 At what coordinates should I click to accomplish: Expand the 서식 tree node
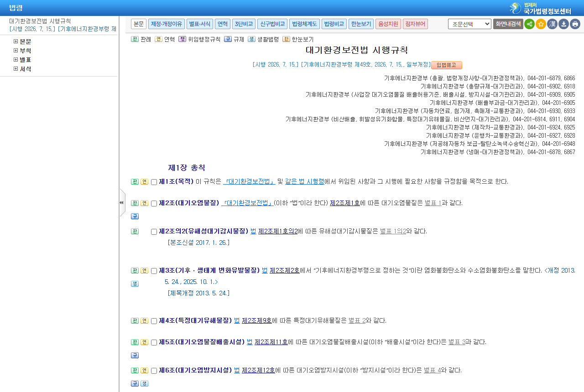(x=16, y=69)
